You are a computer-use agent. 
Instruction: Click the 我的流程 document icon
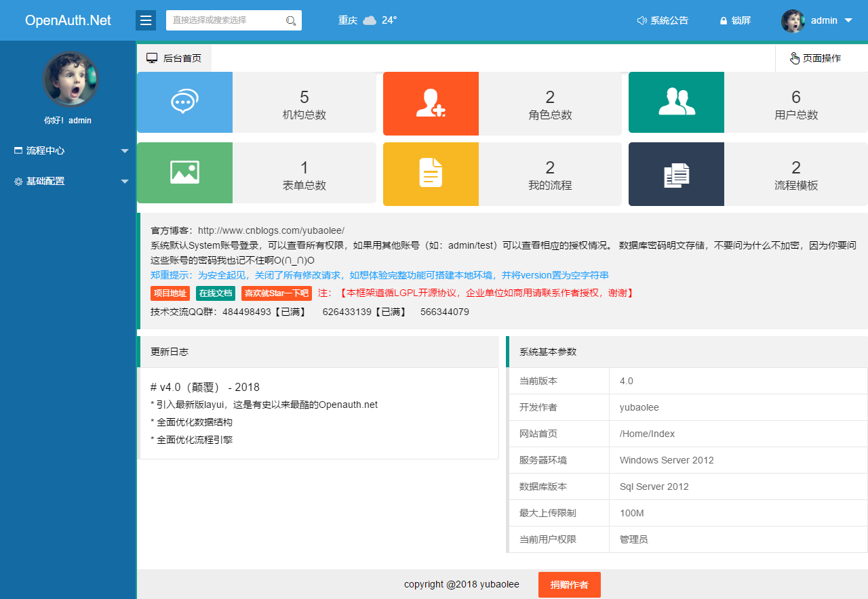[431, 174]
